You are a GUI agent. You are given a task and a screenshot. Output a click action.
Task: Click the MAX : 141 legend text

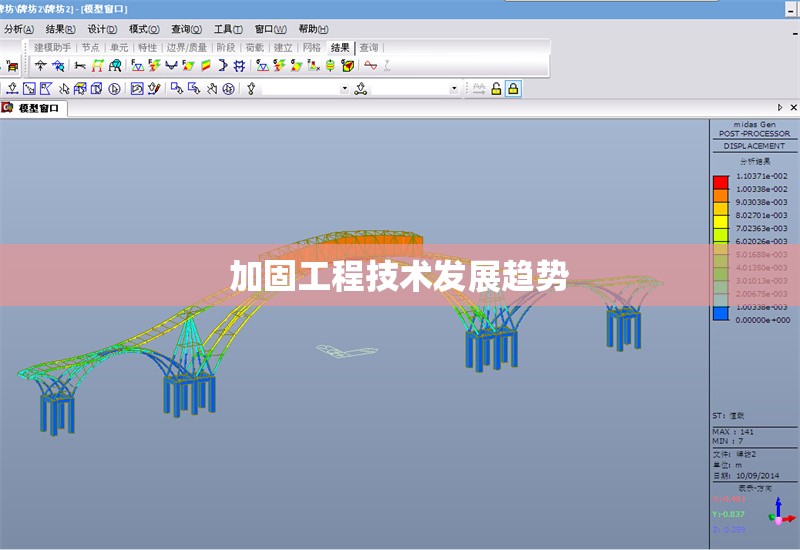pyautogui.click(x=733, y=432)
